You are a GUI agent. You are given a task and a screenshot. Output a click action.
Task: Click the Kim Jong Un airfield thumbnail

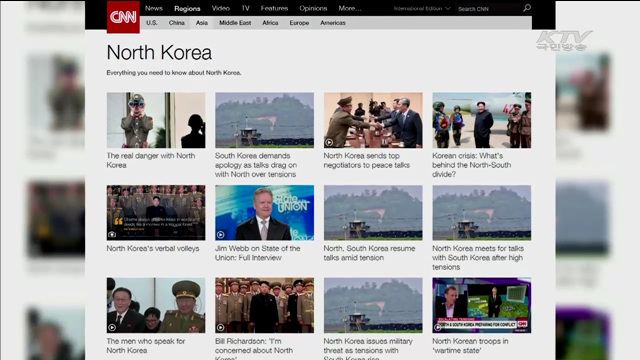click(x=482, y=120)
